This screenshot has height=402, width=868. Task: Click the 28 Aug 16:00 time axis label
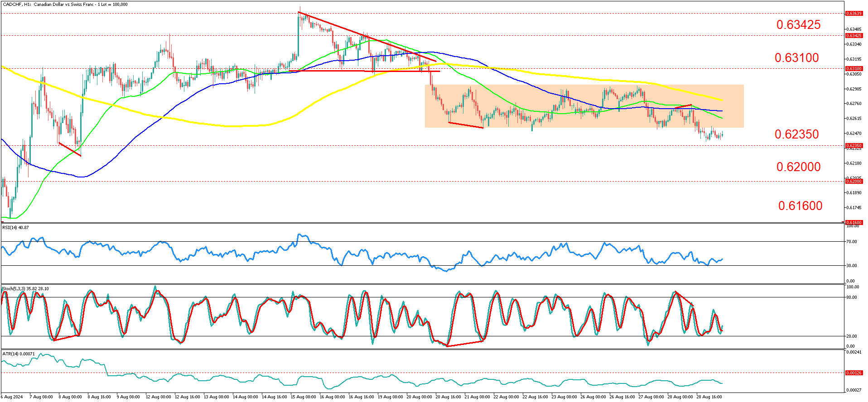point(709,397)
